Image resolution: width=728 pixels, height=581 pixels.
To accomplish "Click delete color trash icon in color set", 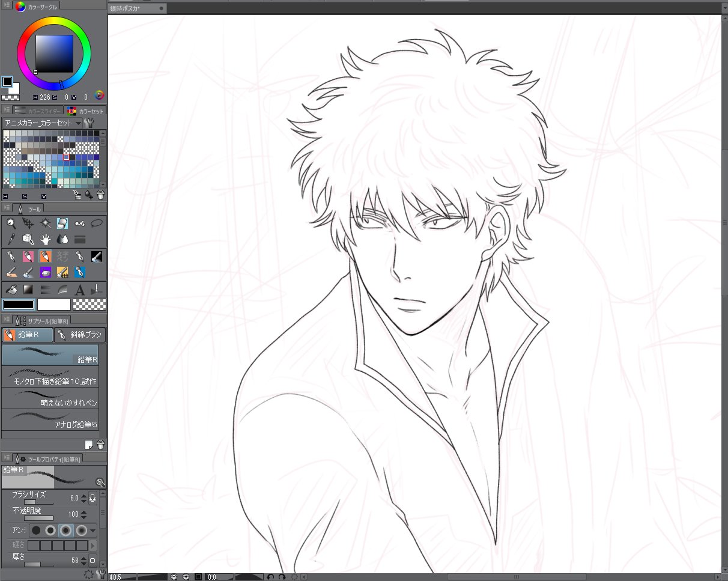I will pyautogui.click(x=100, y=195).
